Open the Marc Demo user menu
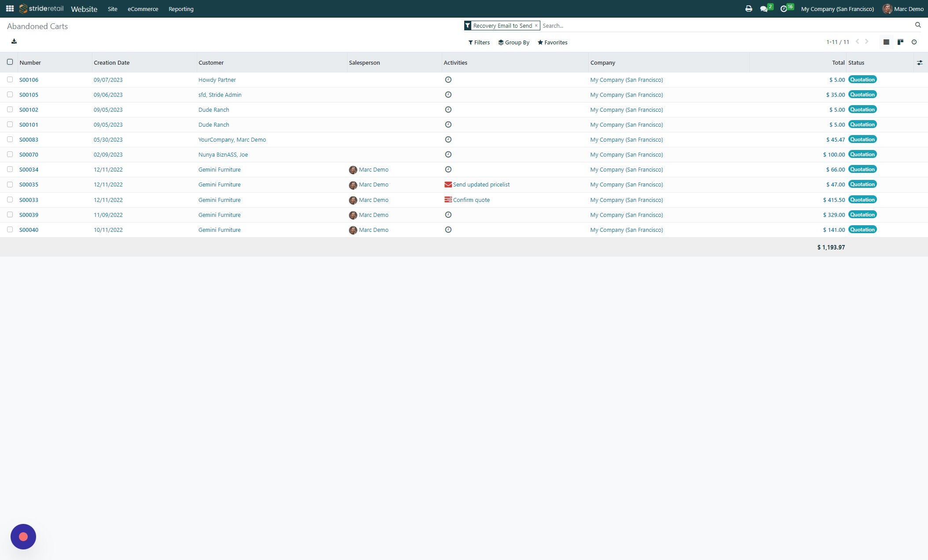This screenshot has width=928, height=560. tap(903, 9)
